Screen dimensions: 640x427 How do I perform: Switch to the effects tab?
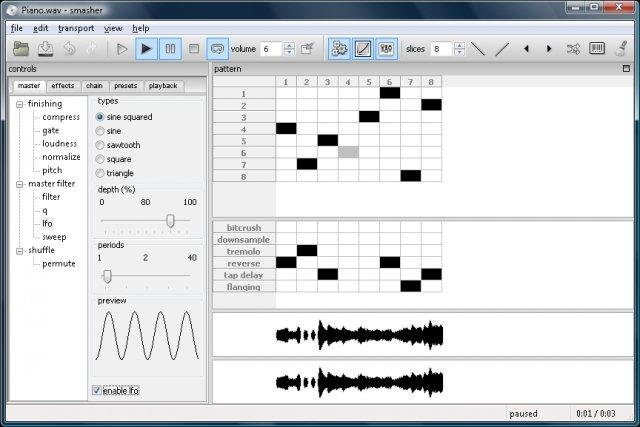pos(62,86)
